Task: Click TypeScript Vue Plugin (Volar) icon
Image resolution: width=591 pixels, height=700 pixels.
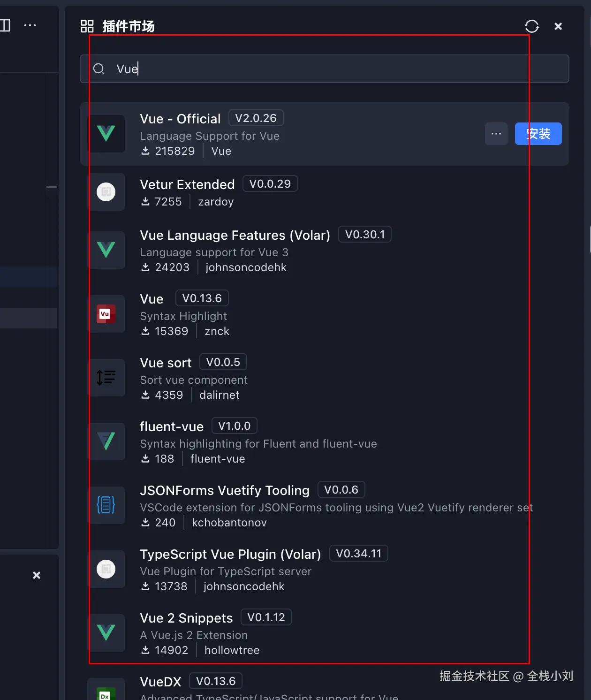Action: tap(106, 569)
